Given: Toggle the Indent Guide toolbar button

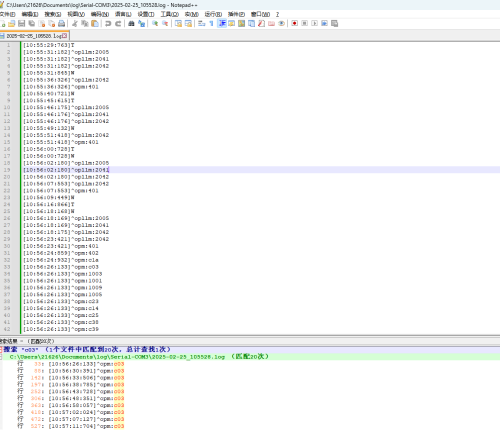Looking at the screenshot, I should pos(222,23).
